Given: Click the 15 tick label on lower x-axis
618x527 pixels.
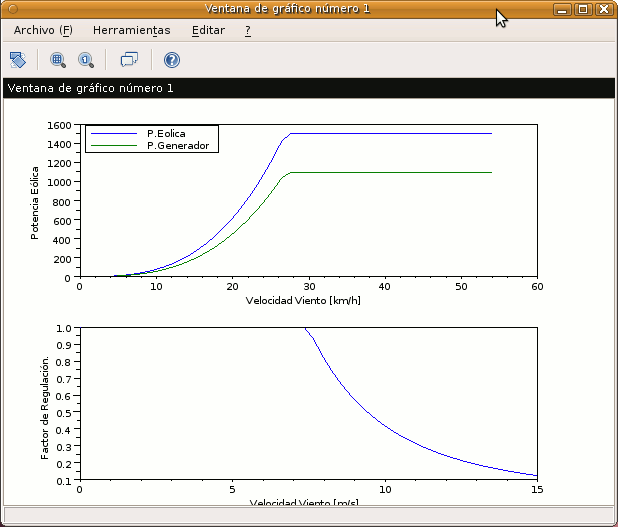Looking at the screenshot, I should (537, 490).
